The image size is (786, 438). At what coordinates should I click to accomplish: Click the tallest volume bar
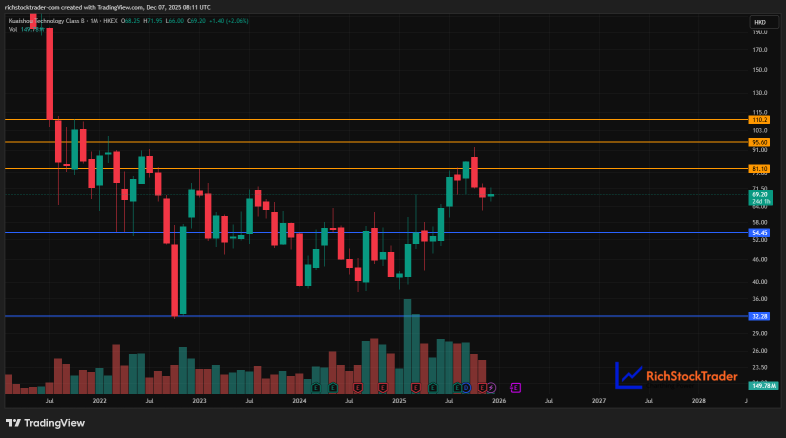pos(407,346)
